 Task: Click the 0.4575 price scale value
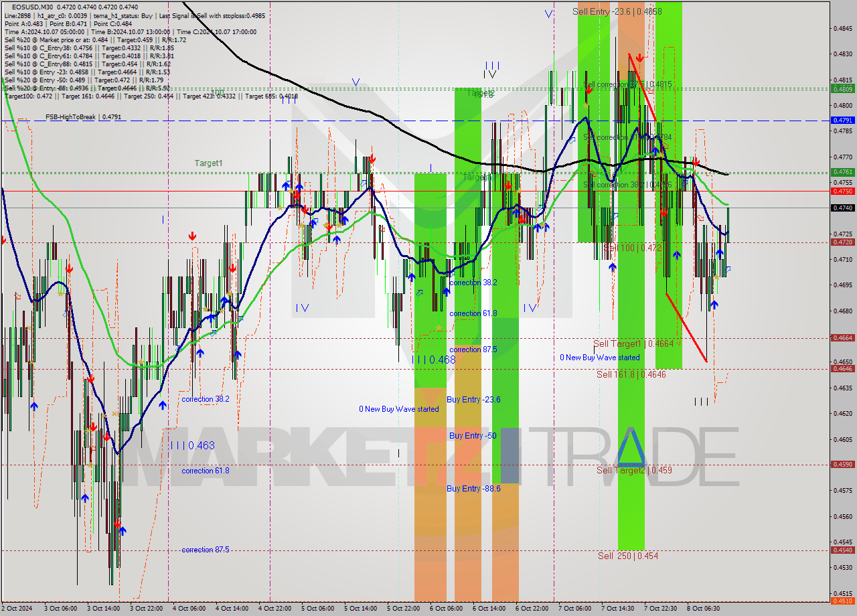[842, 490]
